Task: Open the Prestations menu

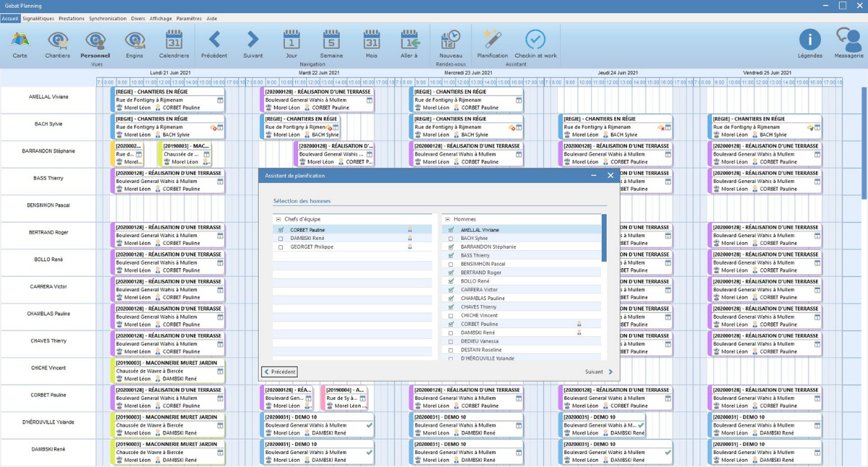Action: tap(72, 18)
